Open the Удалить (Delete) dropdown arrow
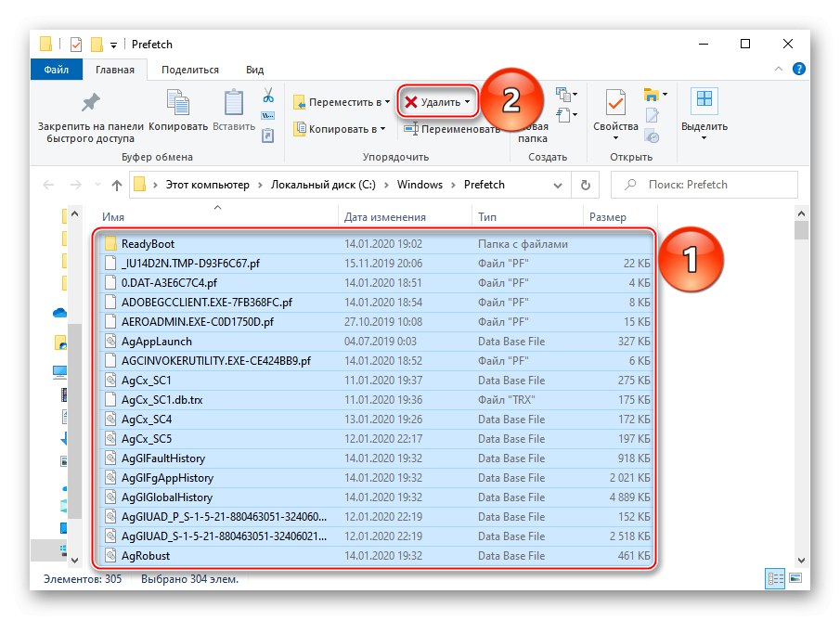 click(x=468, y=102)
